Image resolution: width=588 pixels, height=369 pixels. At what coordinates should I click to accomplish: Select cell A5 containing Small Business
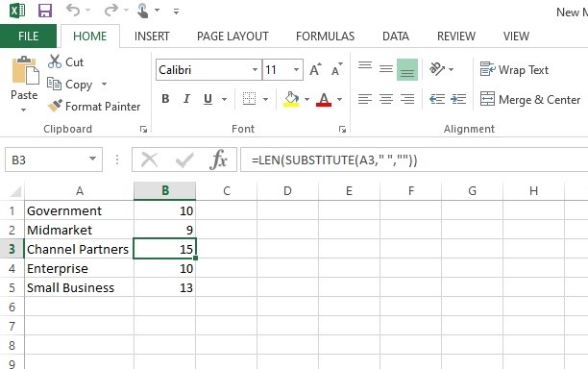pos(79,287)
